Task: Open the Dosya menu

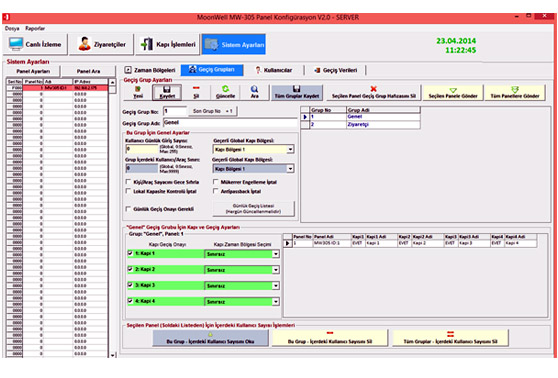Action: point(12,28)
